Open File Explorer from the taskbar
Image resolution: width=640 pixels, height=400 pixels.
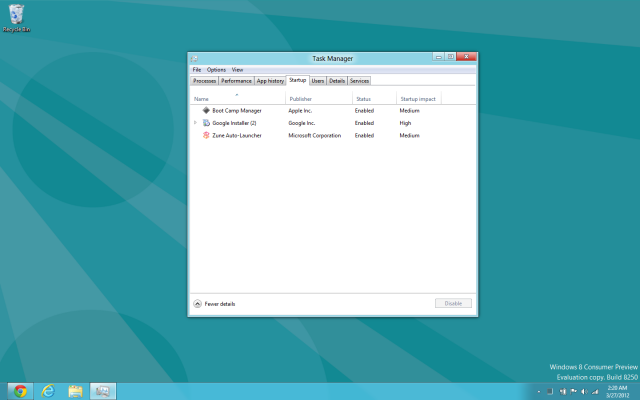75,390
